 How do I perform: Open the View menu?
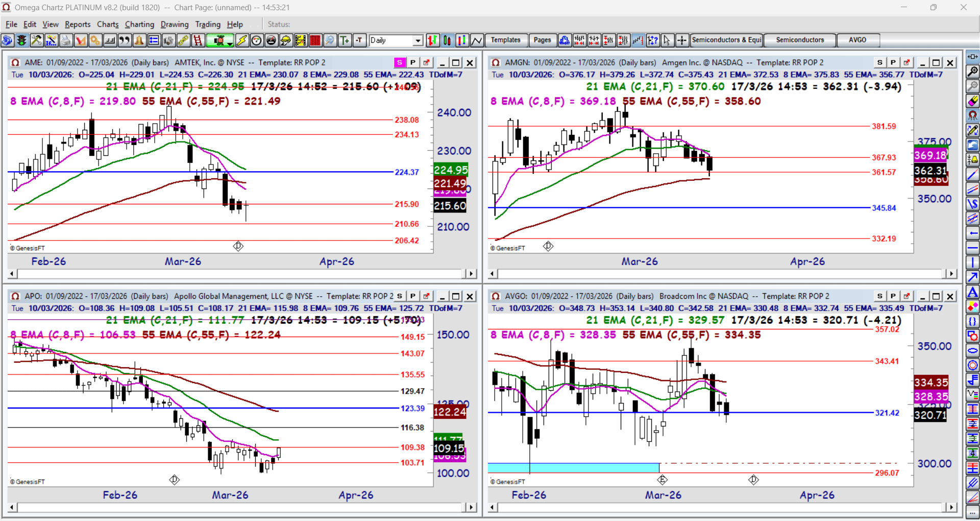(50, 24)
